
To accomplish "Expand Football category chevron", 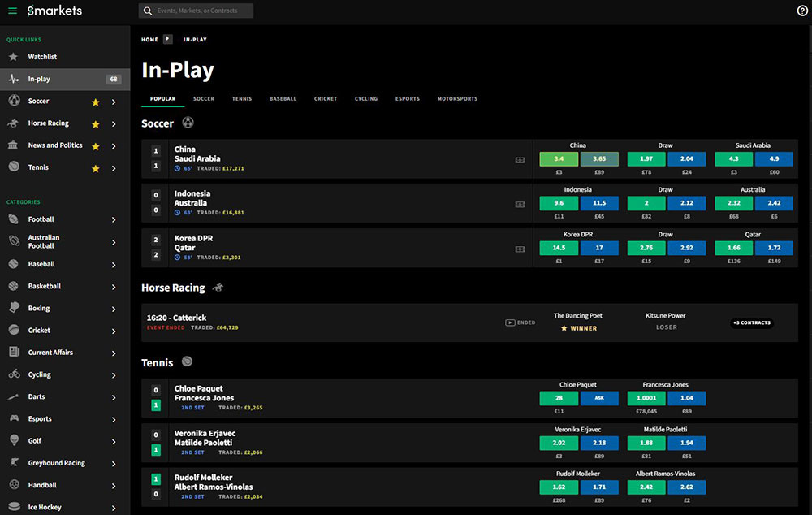I will point(114,219).
